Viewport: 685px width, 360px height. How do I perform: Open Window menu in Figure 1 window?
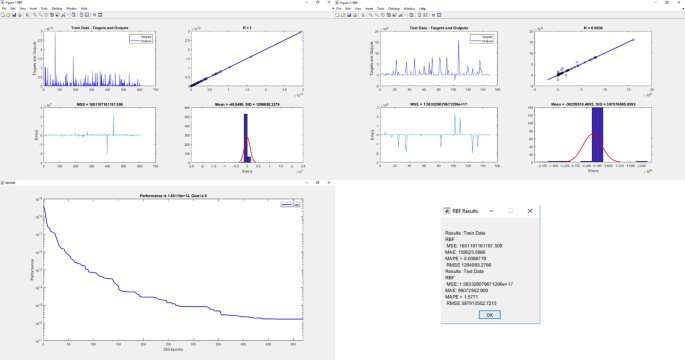[72, 8]
